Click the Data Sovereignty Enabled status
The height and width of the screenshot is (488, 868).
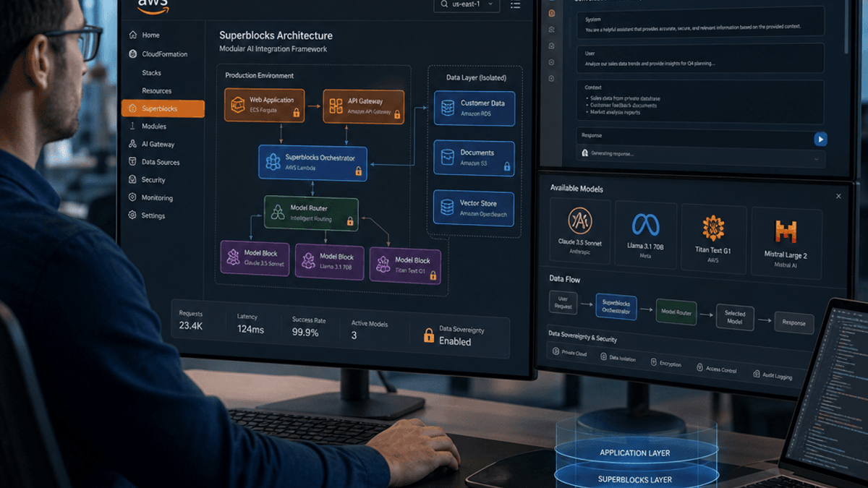click(x=455, y=341)
